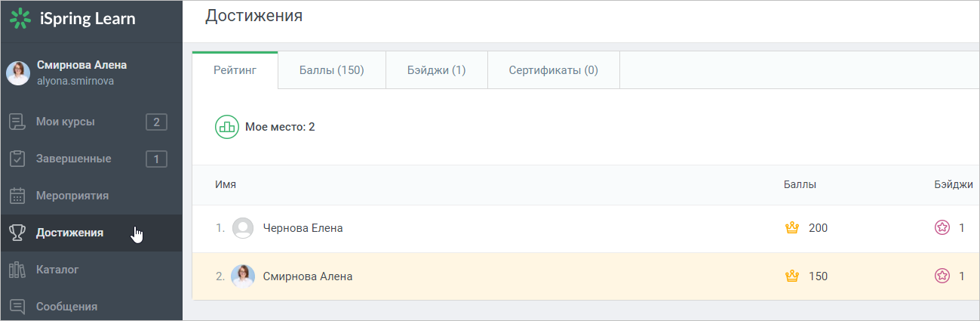Open the Каталог books icon

tap(17, 270)
